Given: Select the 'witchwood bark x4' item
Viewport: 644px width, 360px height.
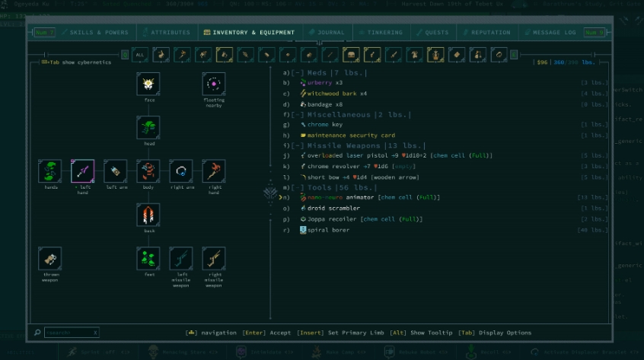Looking at the screenshot, I should pyautogui.click(x=445, y=94).
